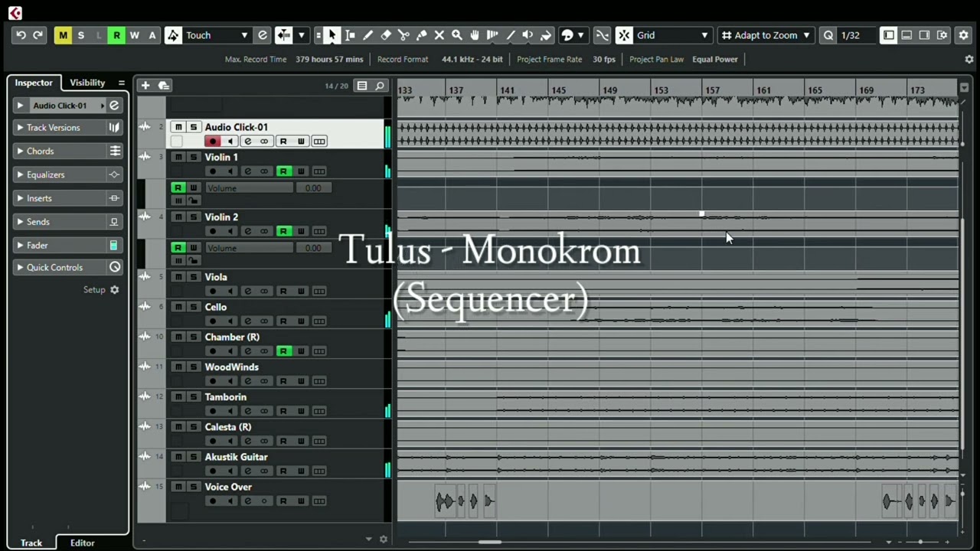980x551 pixels.
Task: Switch to the Inspector tab
Action: pos(34,83)
